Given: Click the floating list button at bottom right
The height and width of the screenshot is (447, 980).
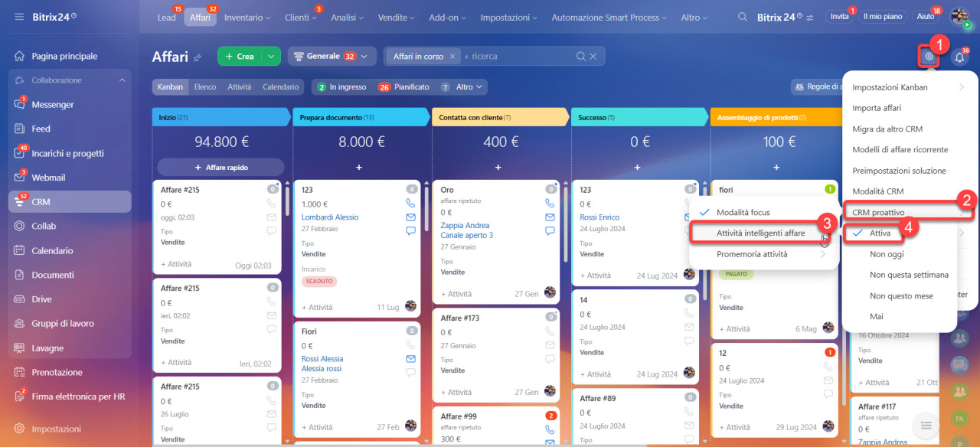Looking at the screenshot, I should coord(926,425).
